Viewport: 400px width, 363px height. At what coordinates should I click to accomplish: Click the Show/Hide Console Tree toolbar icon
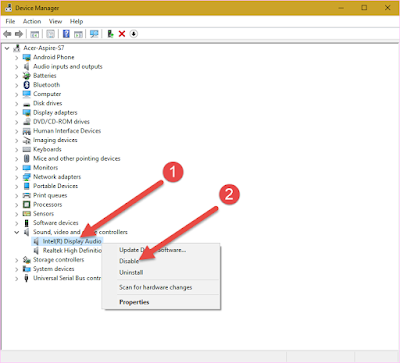35,34
